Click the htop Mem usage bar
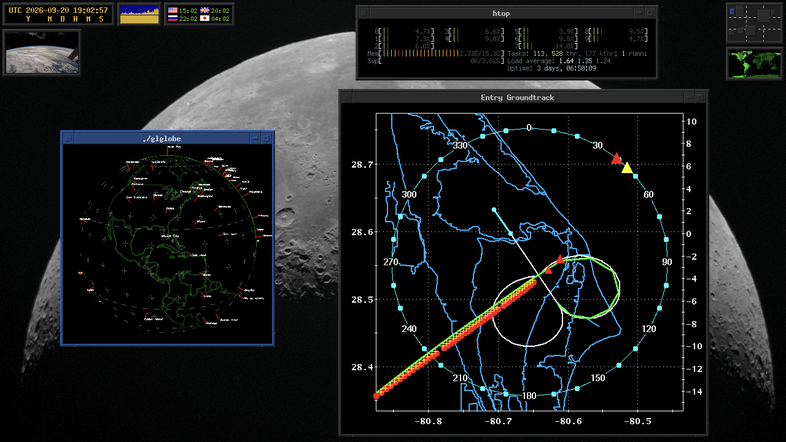 [x=436, y=53]
